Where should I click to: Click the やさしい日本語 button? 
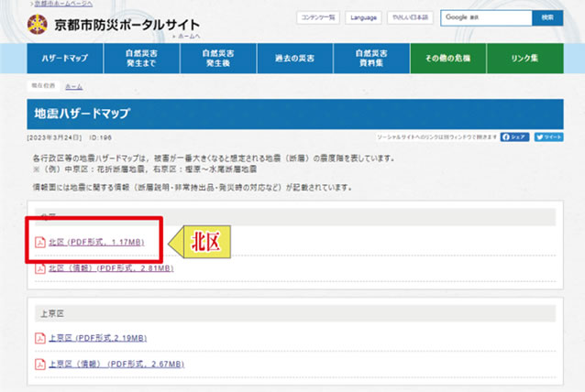click(x=410, y=17)
